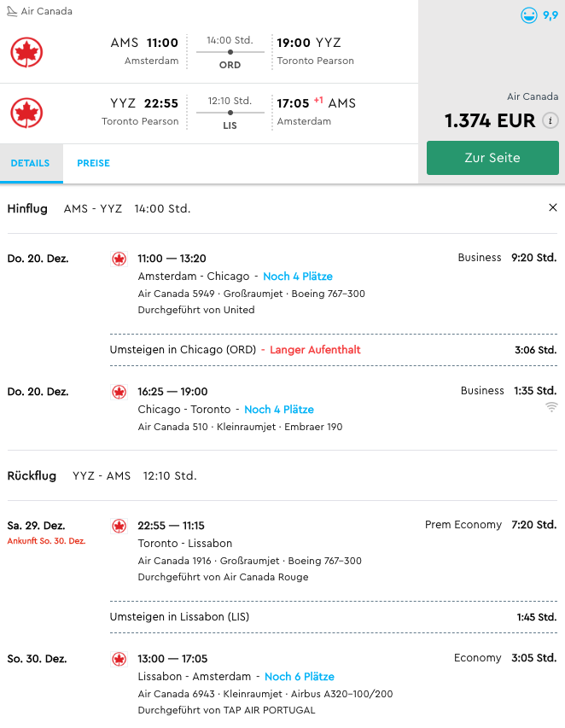Click the 1.374 EUR price

point(490,120)
